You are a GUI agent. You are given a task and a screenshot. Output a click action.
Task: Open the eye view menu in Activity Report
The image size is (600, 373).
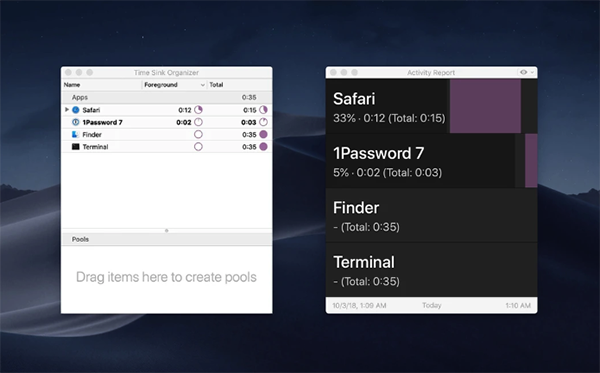(526, 72)
